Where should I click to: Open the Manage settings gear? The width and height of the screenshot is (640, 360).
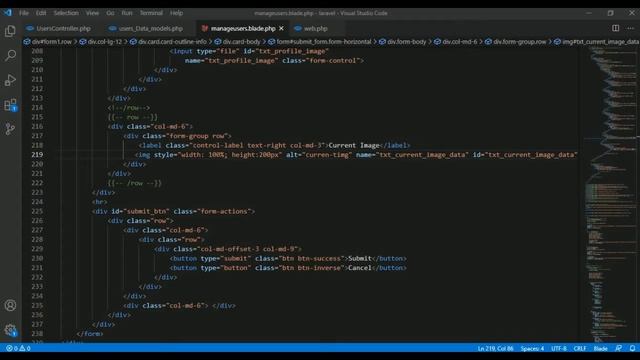[x=10, y=329]
